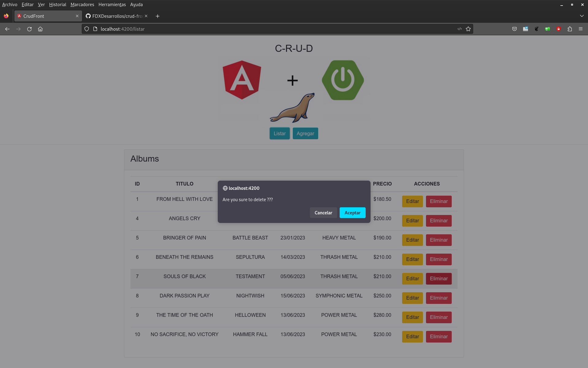Close the CrudFront tab
This screenshot has height=368, width=588.
point(77,16)
